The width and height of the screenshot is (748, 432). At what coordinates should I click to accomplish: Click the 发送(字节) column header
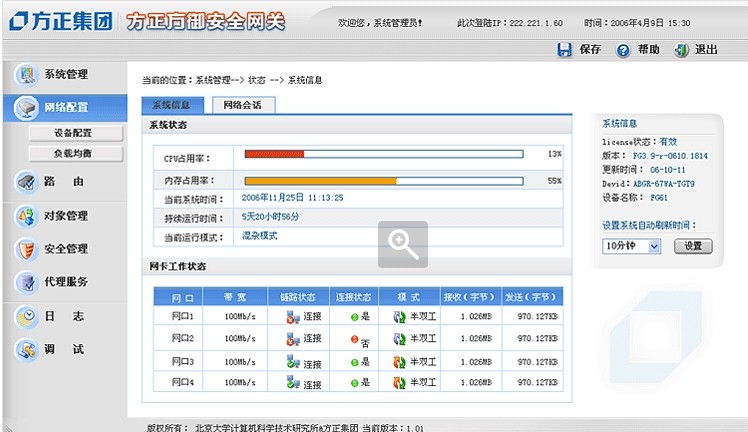(532, 297)
